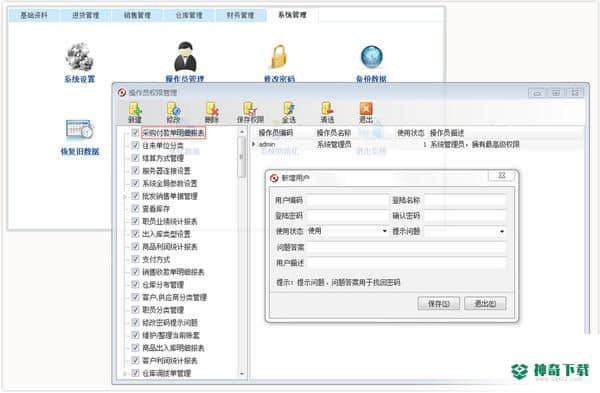
Task: Expand the 批发销售单据管理 tree node
Action: point(125,197)
